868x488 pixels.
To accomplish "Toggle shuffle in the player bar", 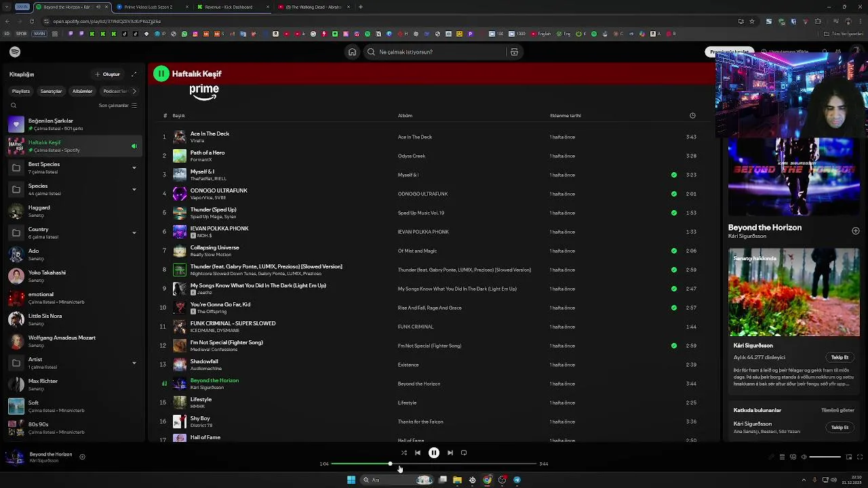I will 403,453.
